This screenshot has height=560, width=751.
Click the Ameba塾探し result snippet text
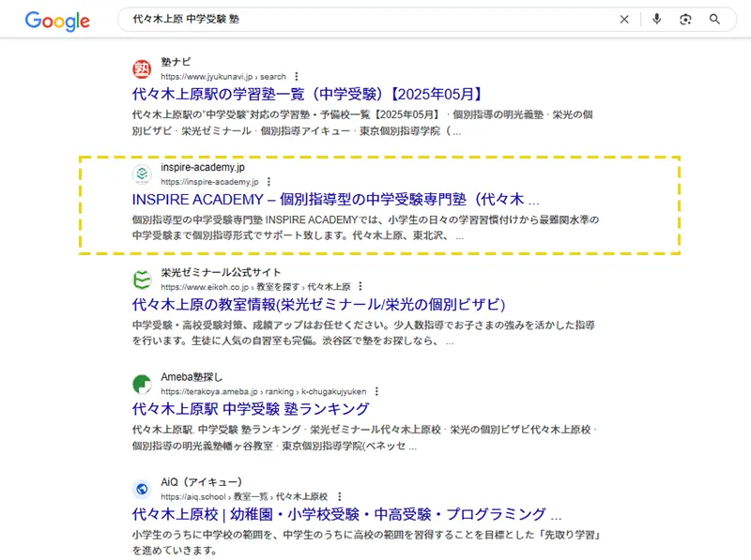point(364,438)
